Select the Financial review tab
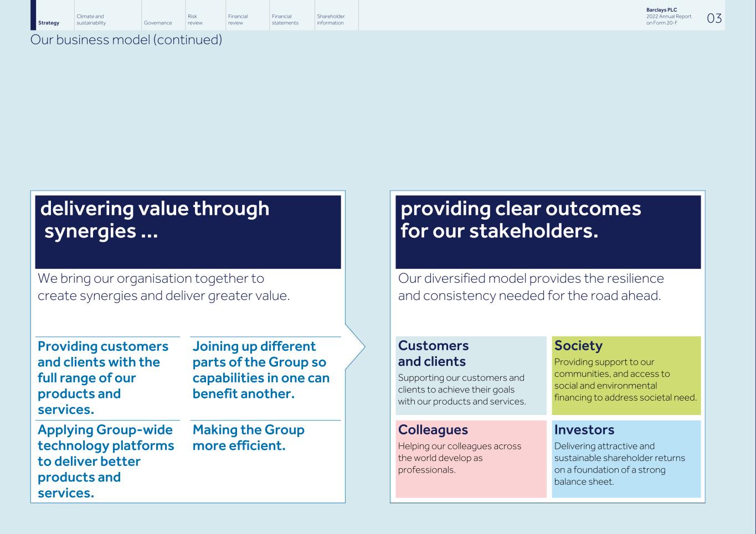The height and width of the screenshot is (534, 756). pos(238,20)
